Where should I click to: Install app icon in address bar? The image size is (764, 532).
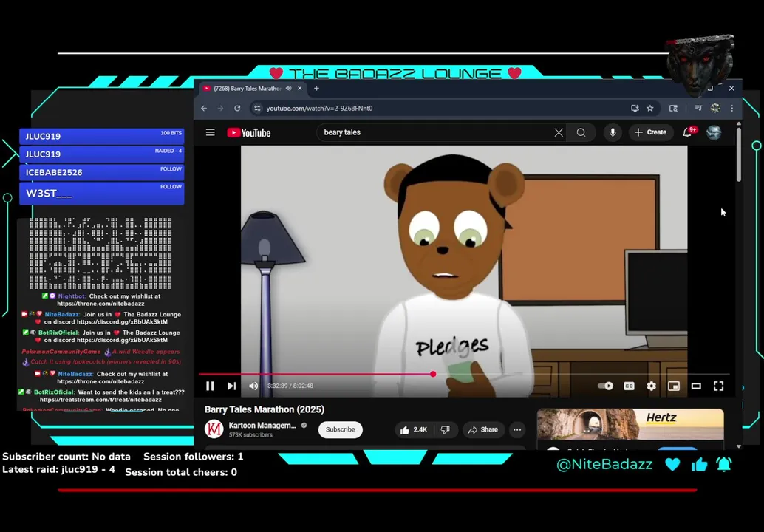click(635, 108)
